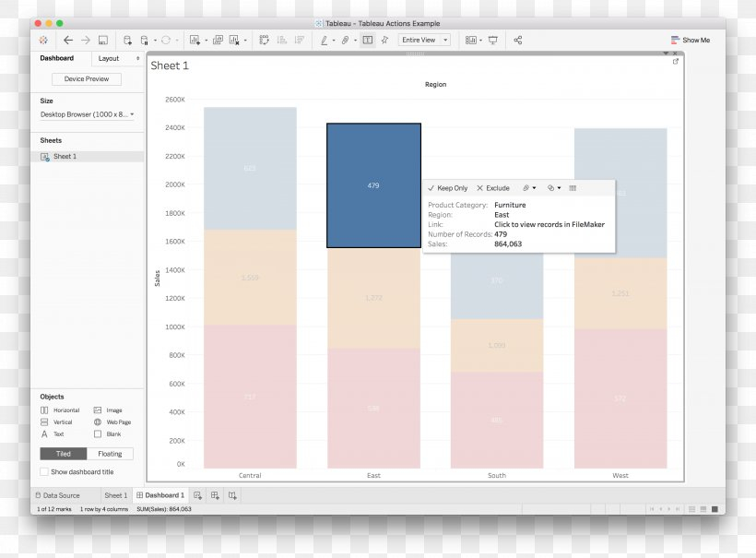Screen dimensions: 756x558
Task: Switch to the Sheet 1 bottom tab
Action: [x=116, y=495]
